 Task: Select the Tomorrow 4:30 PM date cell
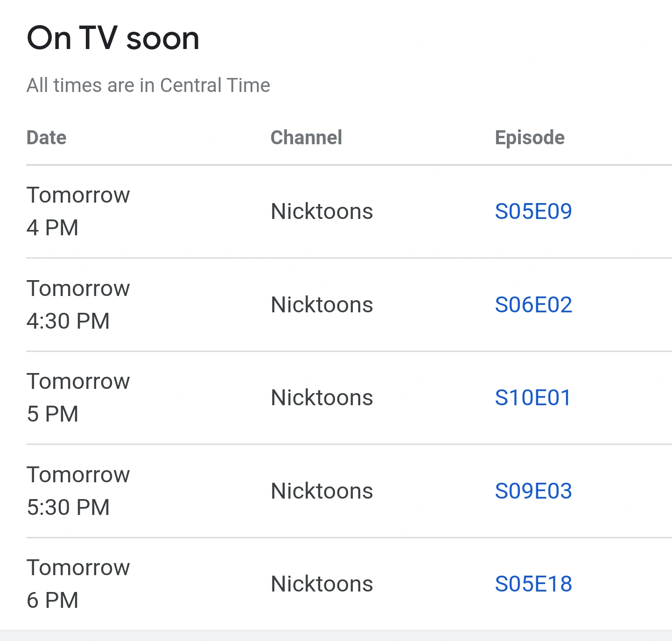[x=78, y=305]
